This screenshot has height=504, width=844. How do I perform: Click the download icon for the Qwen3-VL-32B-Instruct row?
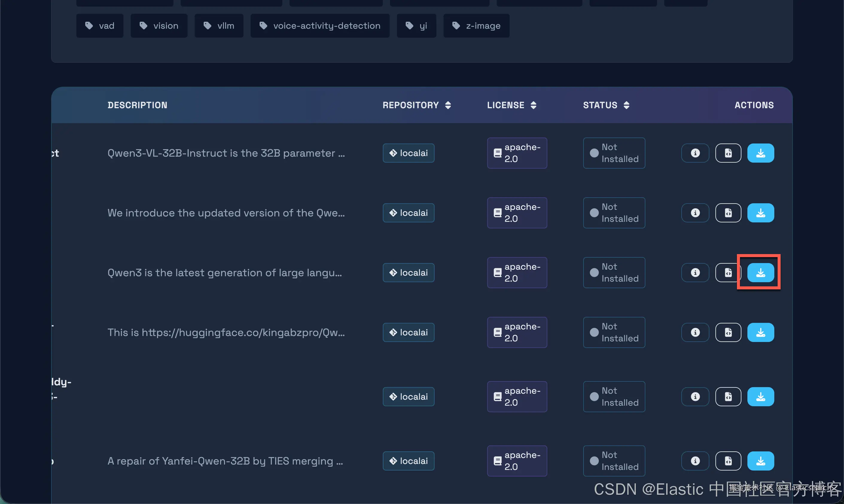click(761, 153)
